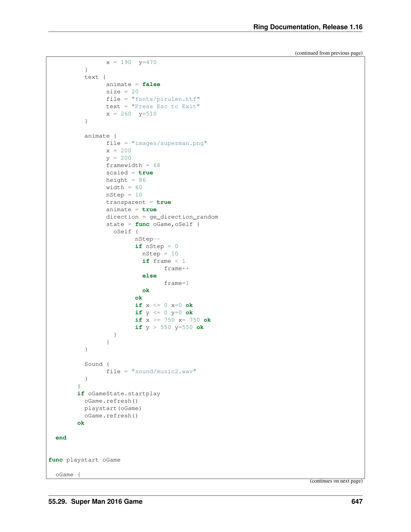The image size is (411, 532).
Task: Click the 'if oGameState.startplay' line
Action: pyautogui.click(x=119, y=393)
